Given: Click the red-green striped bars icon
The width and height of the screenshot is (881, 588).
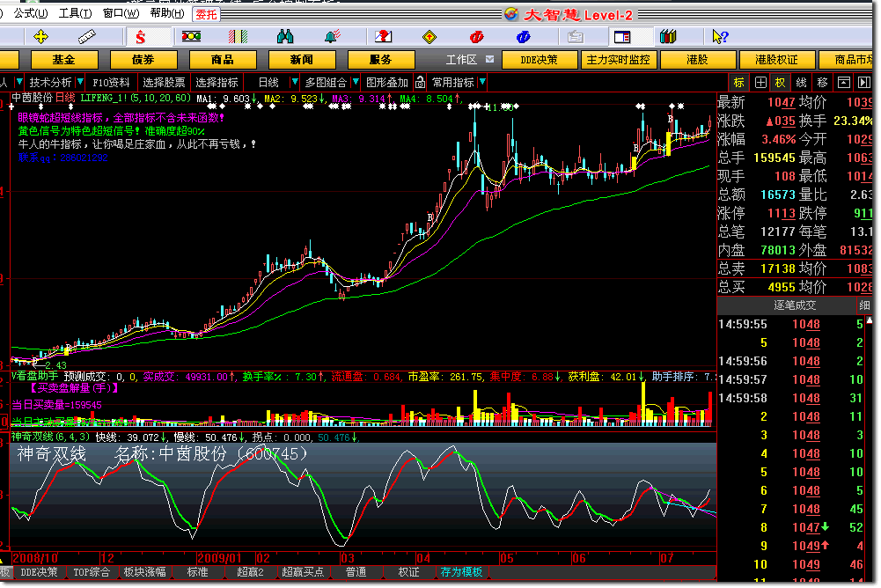Looking at the screenshot, I should pyautogui.click(x=239, y=37).
